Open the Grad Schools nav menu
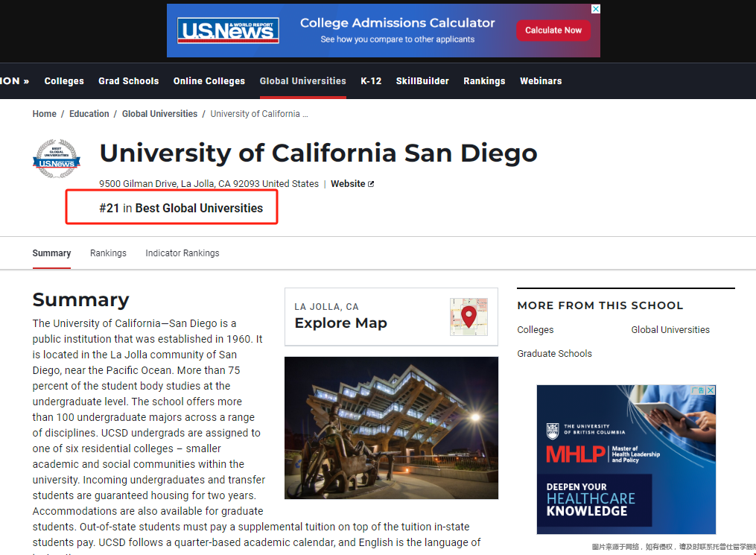Viewport: 756px width, 555px height. (129, 81)
